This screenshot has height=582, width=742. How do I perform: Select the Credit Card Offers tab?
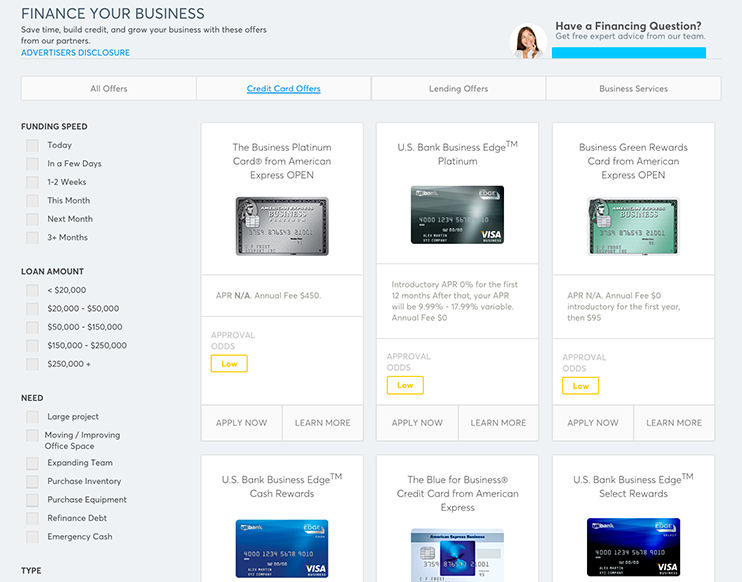[283, 88]
